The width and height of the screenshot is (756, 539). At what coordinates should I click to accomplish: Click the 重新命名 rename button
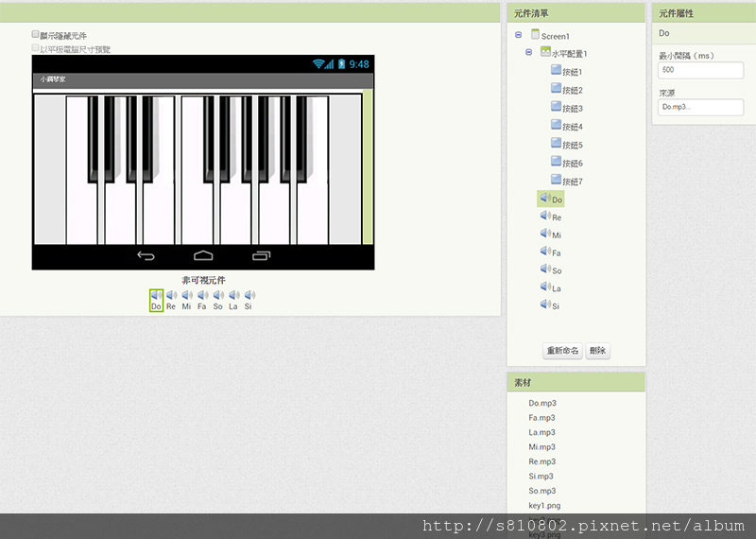[562, 351]
